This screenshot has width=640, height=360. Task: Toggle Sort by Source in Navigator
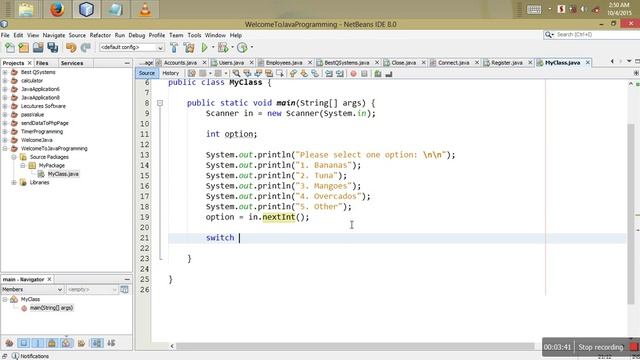pos(111,343)
